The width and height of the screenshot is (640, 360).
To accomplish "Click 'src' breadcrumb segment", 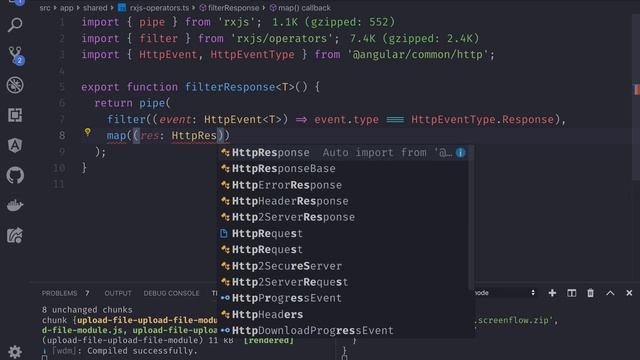I will (x=45, y=8).
